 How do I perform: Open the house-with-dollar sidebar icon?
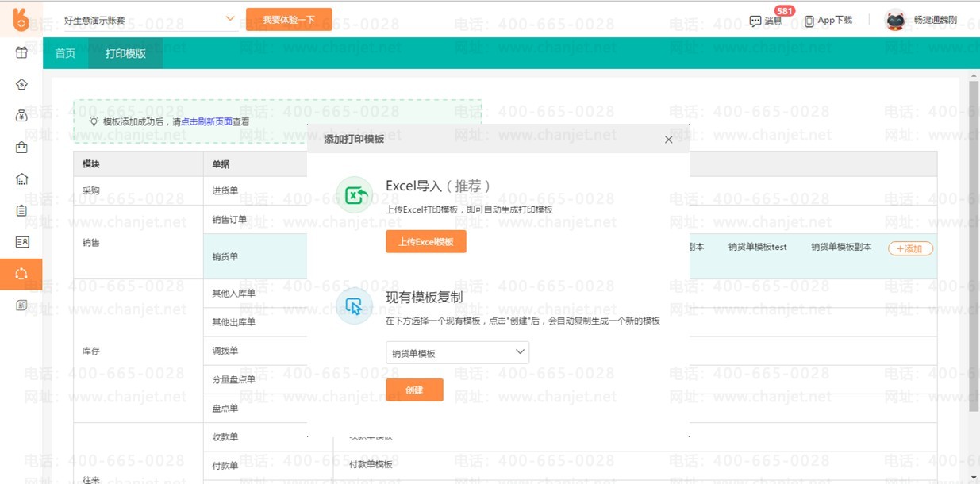tap(21, 85)
